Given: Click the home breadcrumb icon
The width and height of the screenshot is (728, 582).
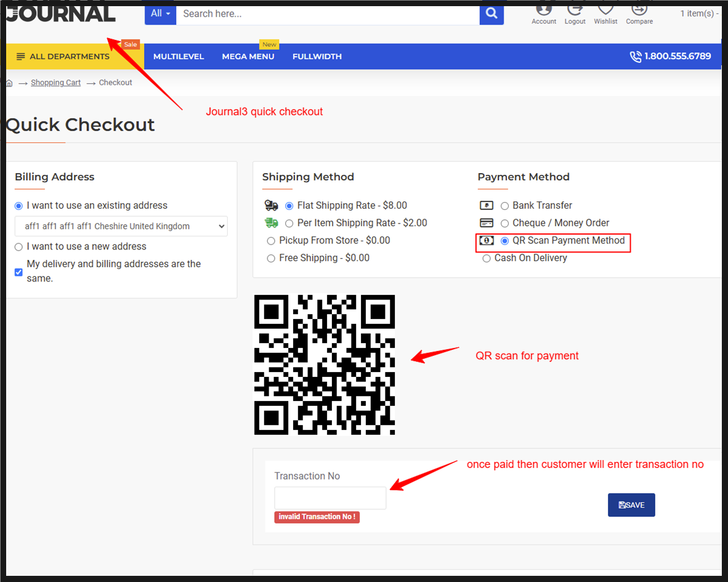Looking at the screenshot, I should click(x=9, y=83).
